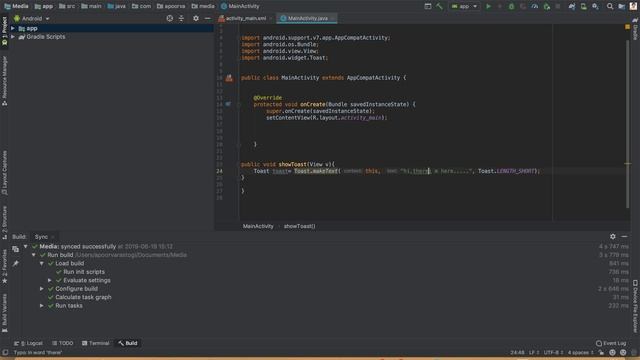Image resolution: width=640 pixels, height=360 pixels.
Task: Open the app run configuration dropdown
Action: point(464,6)
